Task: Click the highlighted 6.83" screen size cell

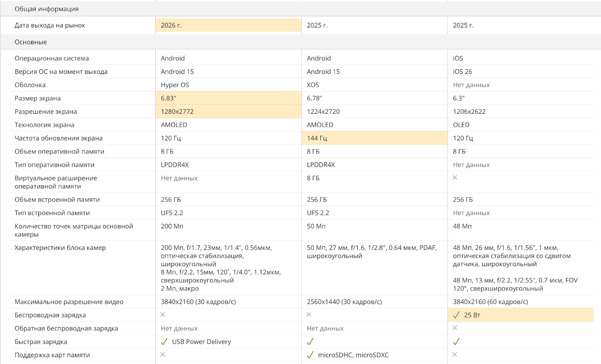Action: [x=228, y=98]
